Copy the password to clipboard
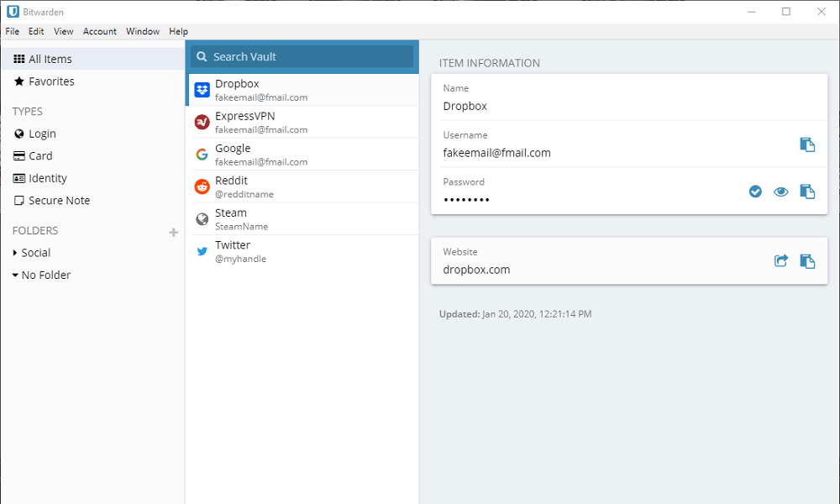The height and width of the screenshot is (504, 840). [807, 192]
